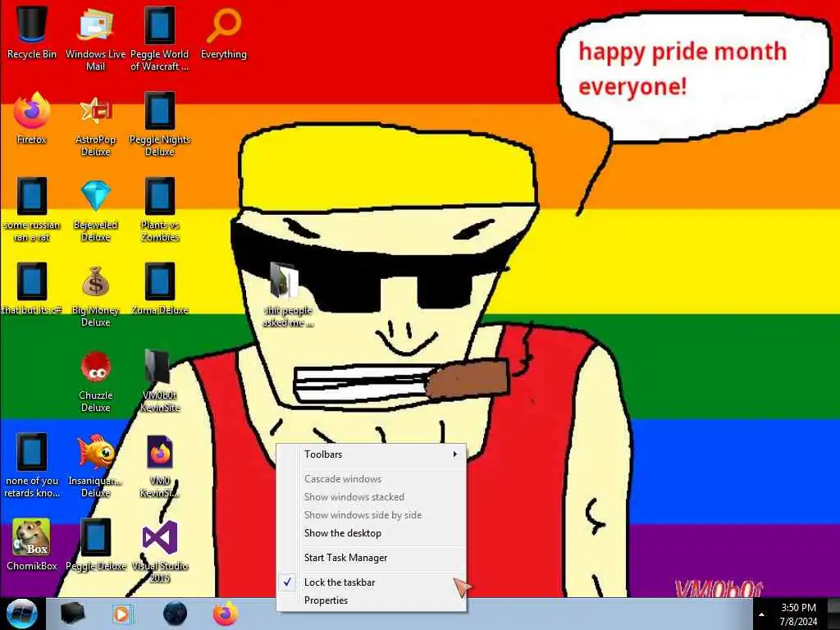Choose Show the desktop
This screenshot has height=630, width=840.
pos(372,533)
